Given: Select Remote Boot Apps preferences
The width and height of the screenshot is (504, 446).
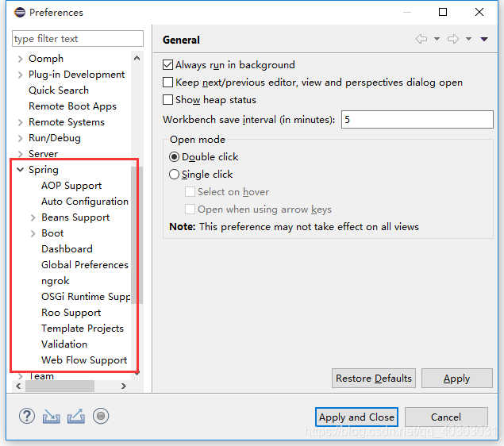Looking at the screenshot, I should [72, 106].
